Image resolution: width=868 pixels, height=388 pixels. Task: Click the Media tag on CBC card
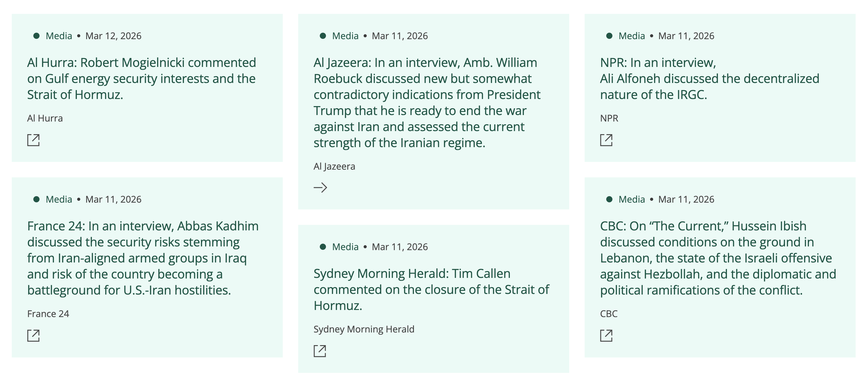[x=632, y=199]
